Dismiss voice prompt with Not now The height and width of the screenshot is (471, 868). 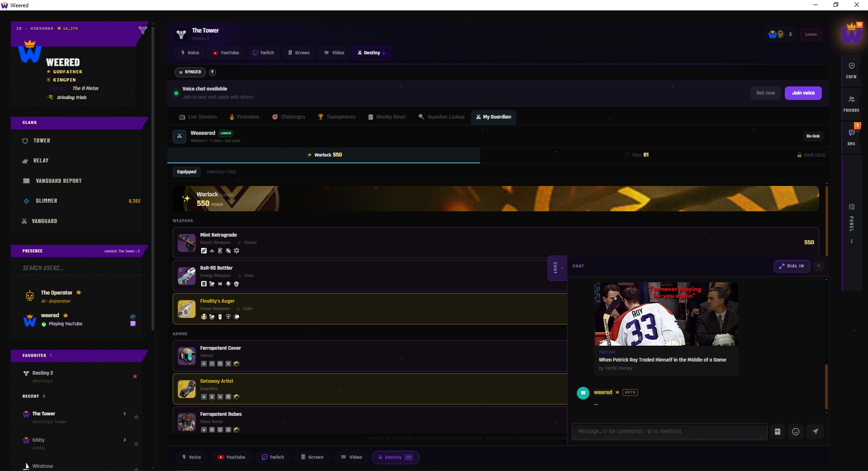765,93
